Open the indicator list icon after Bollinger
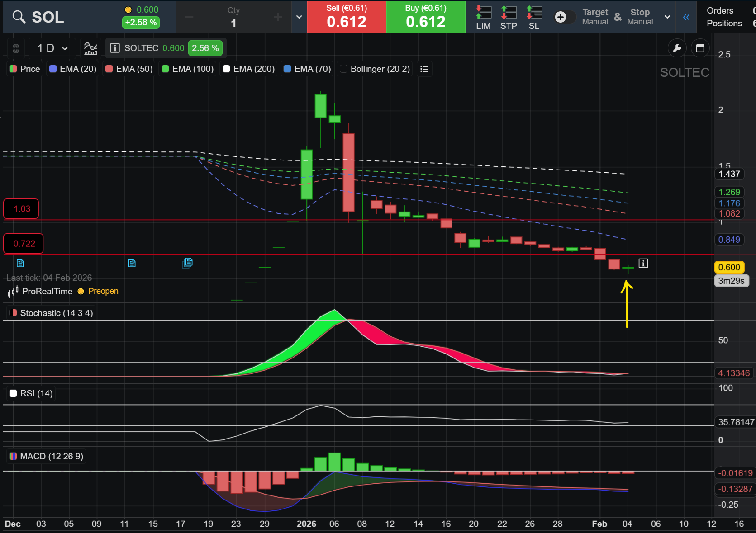The width and height of the screenshot is (756, 533). pyautogui.click(x=424, y=69)
